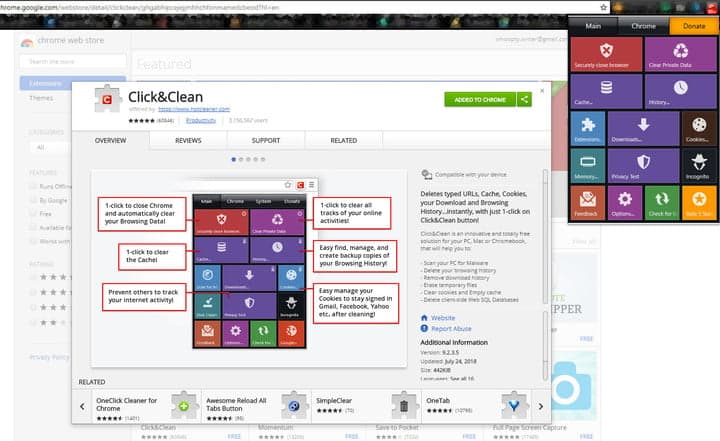Open the Extensions puzzle tile in popup
The width and height of the screenshot is (720, 441).
coord(588,129)
